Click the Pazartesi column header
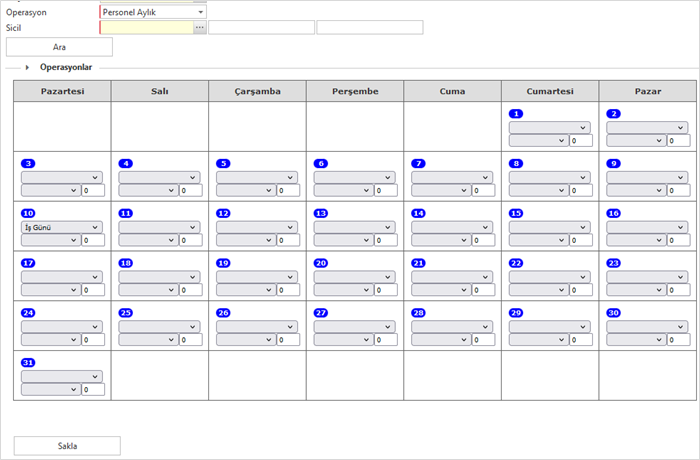This screenshot has width=700, height=460. [x=62, y=91]
